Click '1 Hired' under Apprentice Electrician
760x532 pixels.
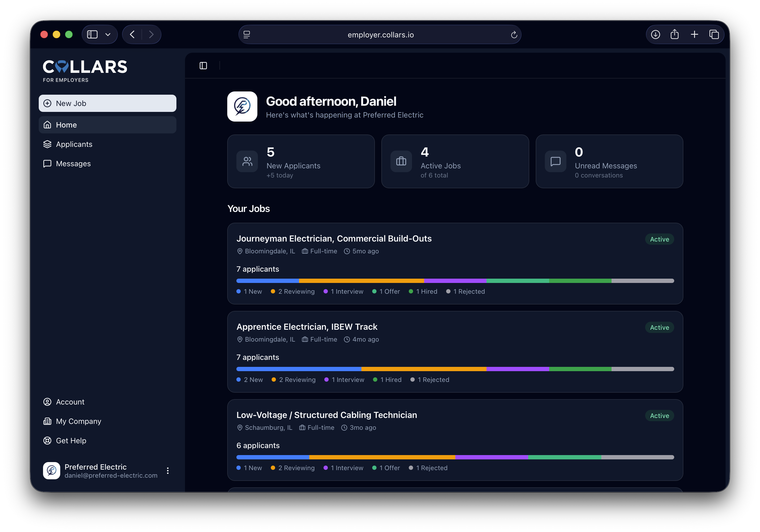387,380
